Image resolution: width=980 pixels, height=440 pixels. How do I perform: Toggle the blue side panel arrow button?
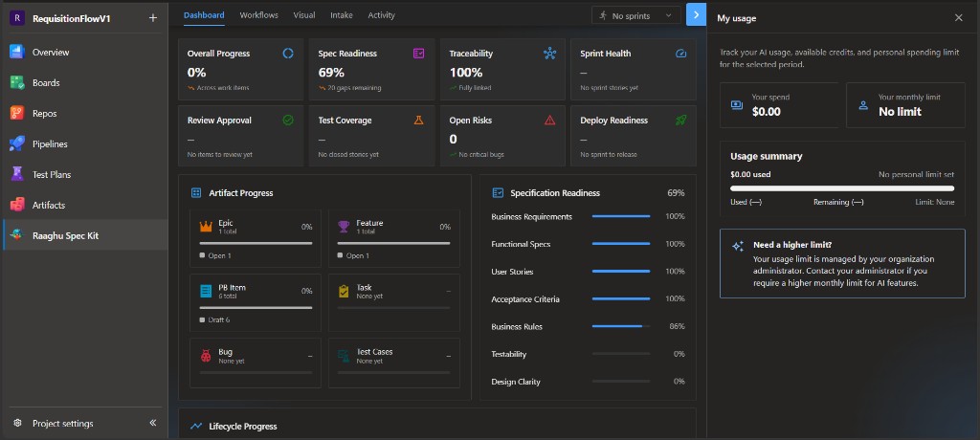(696, 15)
